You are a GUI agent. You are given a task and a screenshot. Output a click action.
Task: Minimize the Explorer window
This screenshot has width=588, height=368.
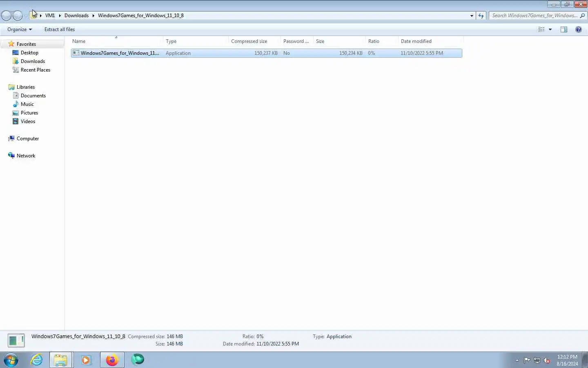click(x=554, y=4)
